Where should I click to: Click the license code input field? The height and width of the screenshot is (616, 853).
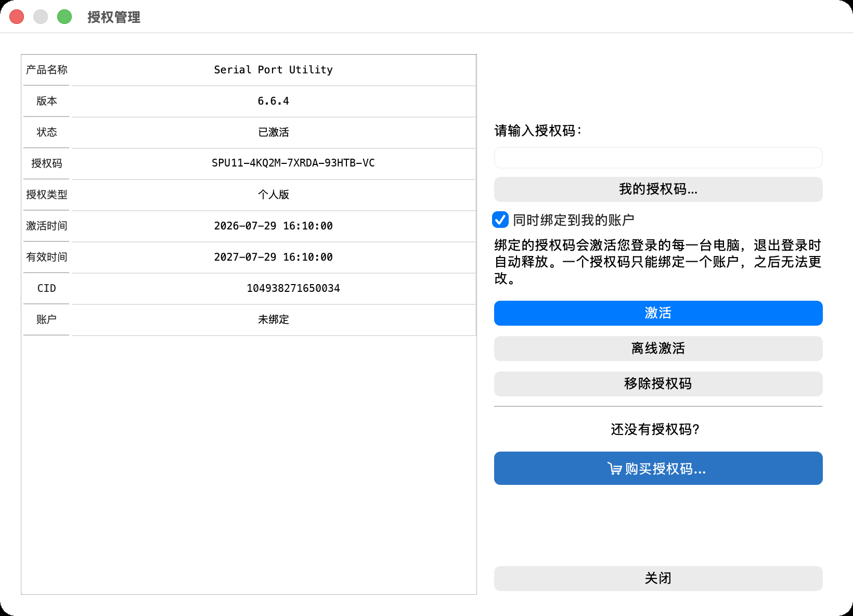[658, 158]
